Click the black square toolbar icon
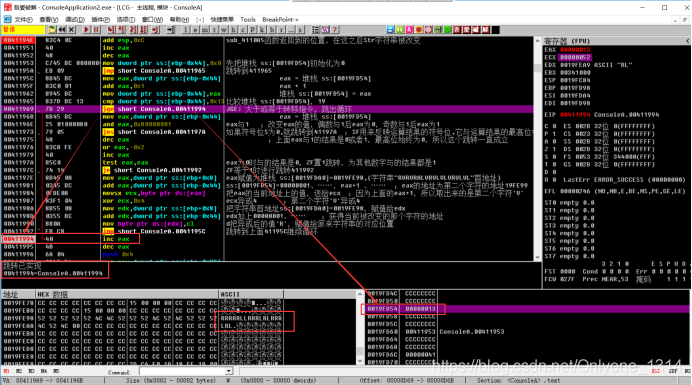The width and height of the screenshot is (692, 385). click(x=495, y=30)
